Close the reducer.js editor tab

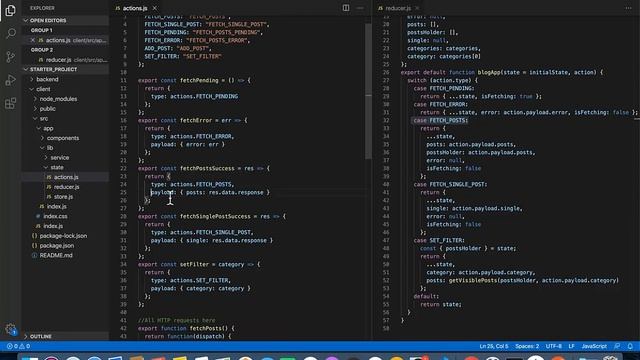tap(417, 8)
